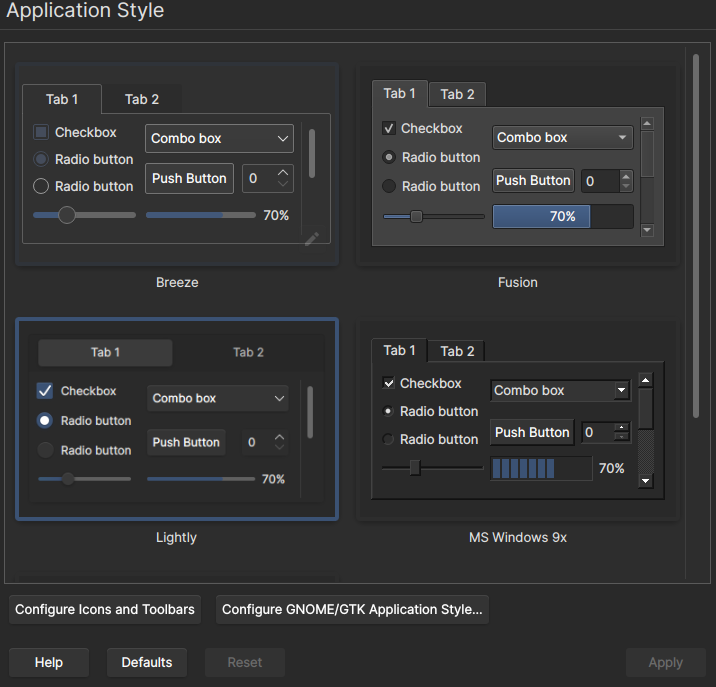The height and width of the screenshot is (687, 716).
Task: Click the Help button
Action: [49, 662]
